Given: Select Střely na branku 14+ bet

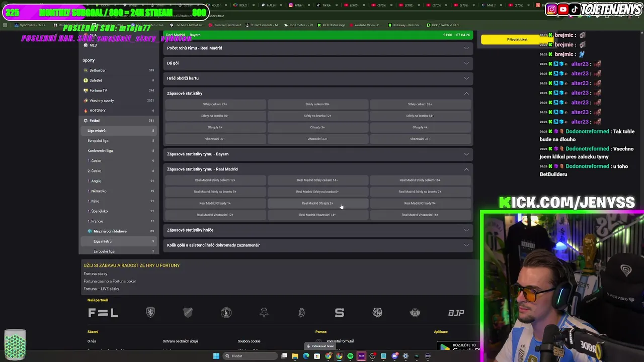Looking at the screenshot, I should pos(420,116).
